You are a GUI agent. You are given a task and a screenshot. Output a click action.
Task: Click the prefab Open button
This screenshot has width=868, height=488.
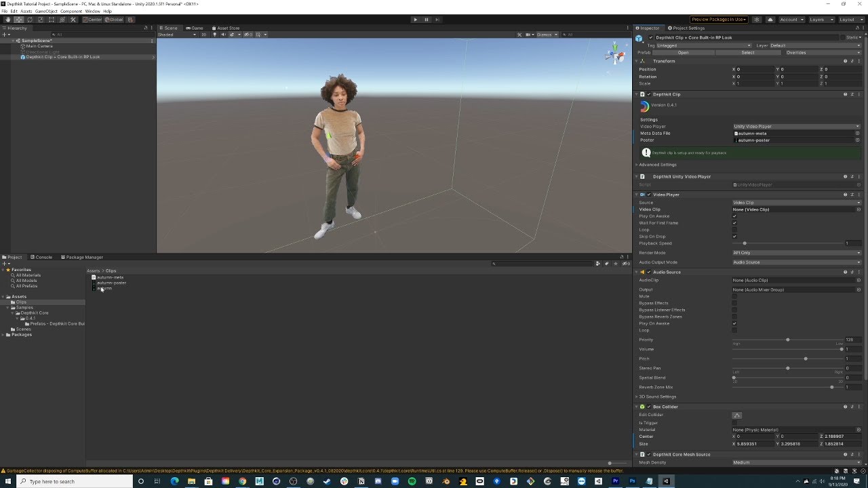683,52
